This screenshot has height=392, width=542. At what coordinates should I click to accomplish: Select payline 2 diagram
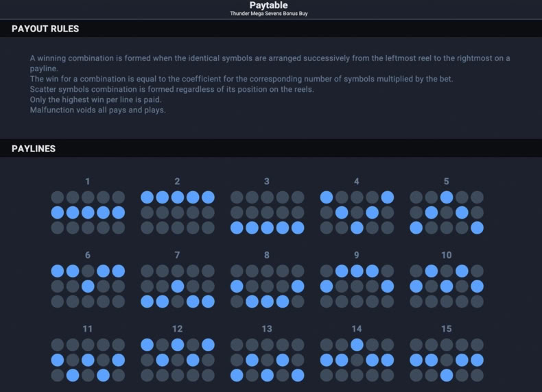[x=177, y=212]
